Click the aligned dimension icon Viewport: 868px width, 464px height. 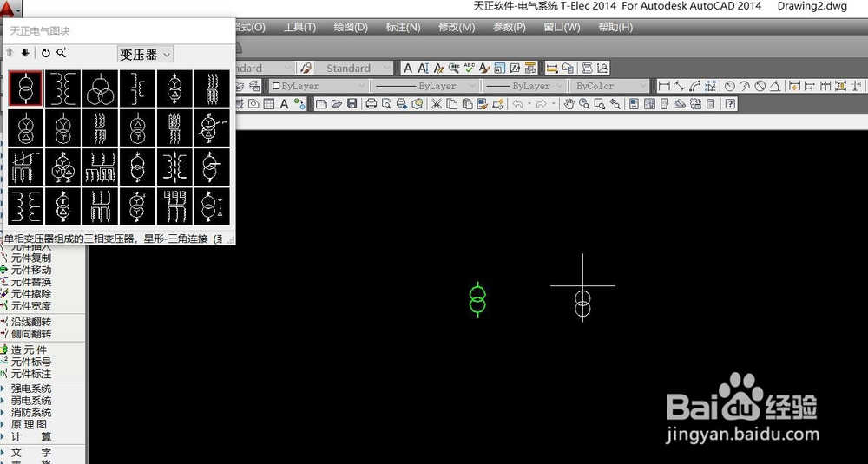coord(680,86)
